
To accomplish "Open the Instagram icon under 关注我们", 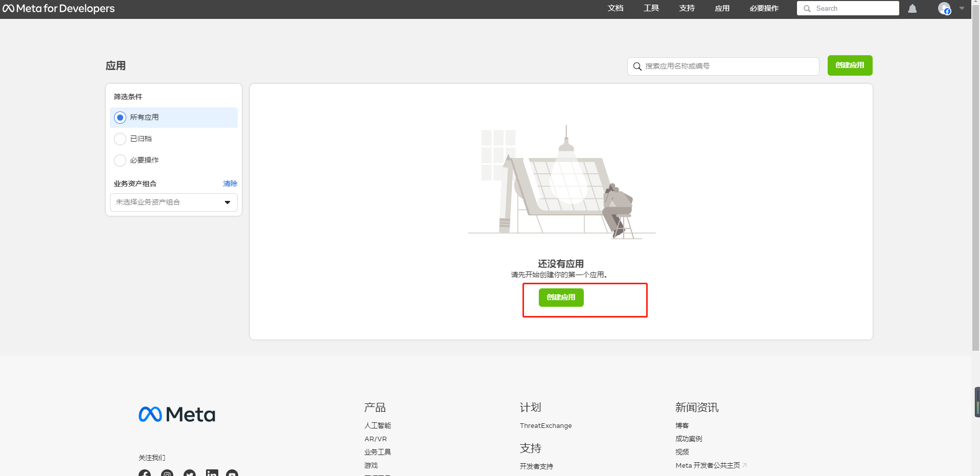I will point(167,473).
